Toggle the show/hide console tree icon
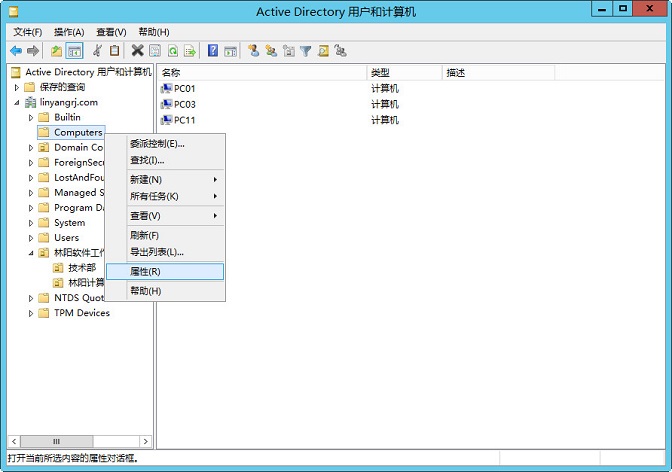Screen dimensions: 672x472 point(74,51)
